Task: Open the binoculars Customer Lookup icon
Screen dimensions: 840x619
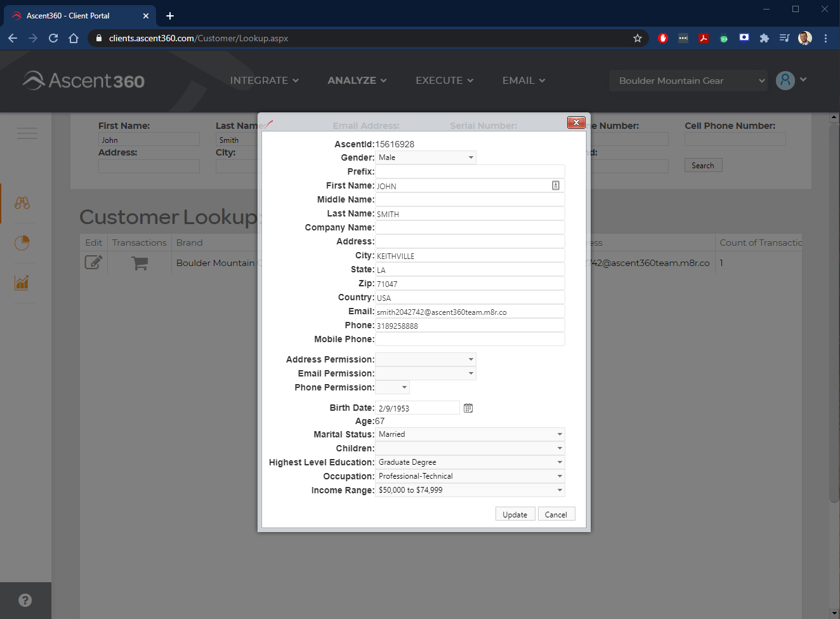Action: (22, 203)
